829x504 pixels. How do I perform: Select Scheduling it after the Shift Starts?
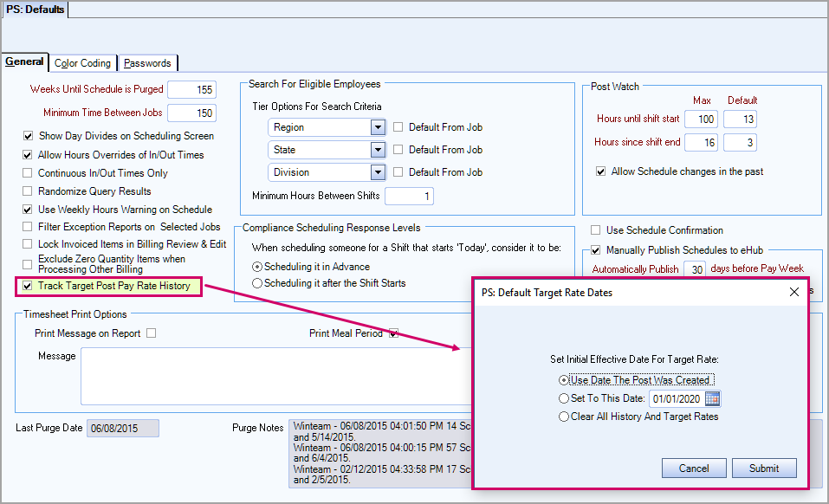(256, 283)
